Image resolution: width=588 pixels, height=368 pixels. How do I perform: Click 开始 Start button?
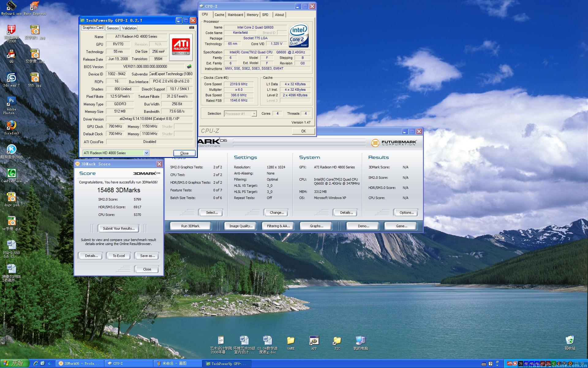(14, 363)
